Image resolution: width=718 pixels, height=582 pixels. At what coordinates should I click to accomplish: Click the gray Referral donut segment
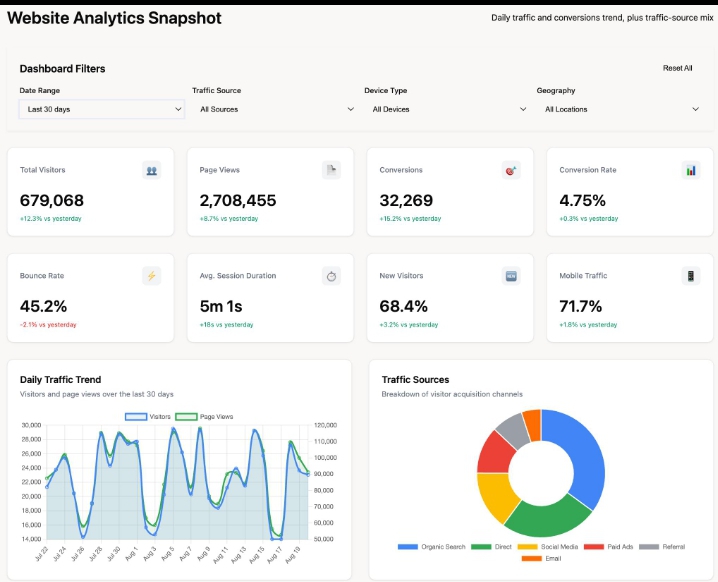[514, 430]
